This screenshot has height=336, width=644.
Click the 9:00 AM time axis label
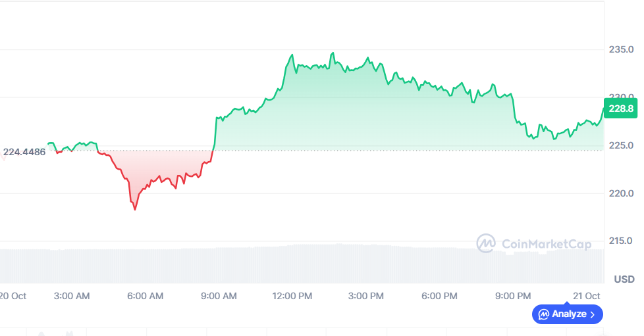pyautogui.click(x=219, y=296)
